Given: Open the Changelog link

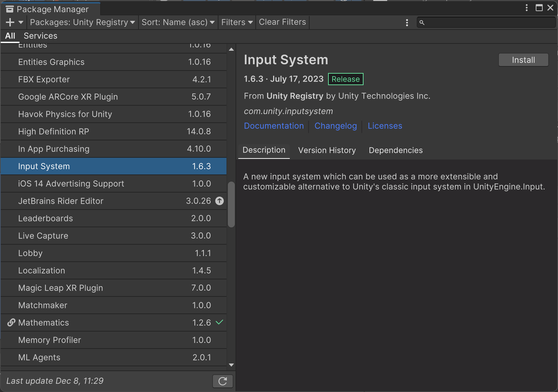Looking at the screenshot, I should point(336,126).
